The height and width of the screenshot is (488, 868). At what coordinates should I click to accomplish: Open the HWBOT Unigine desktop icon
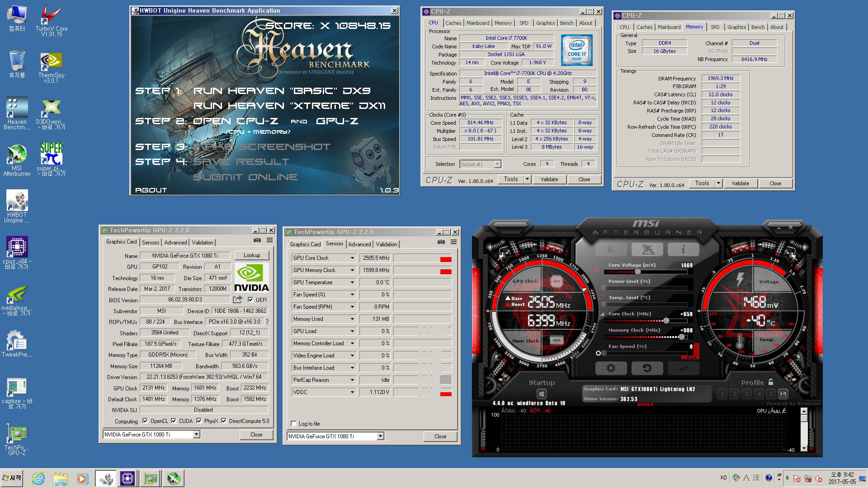point(17,206)
